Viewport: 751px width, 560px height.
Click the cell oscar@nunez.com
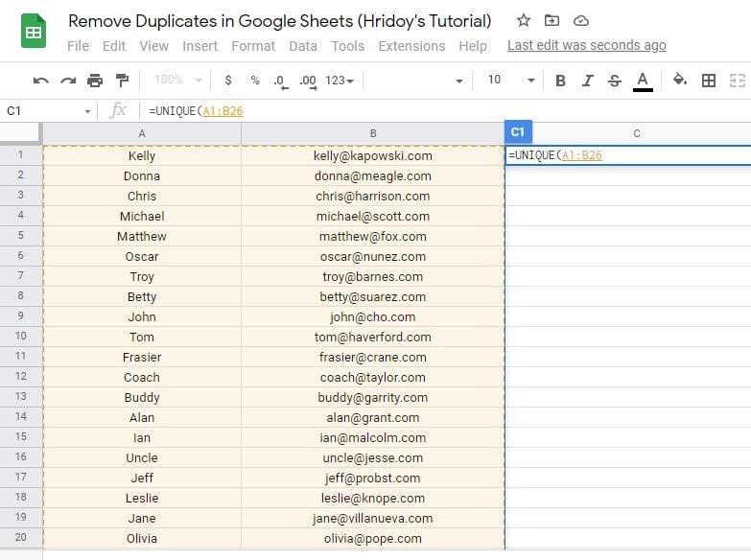click(x=373, y=256)
